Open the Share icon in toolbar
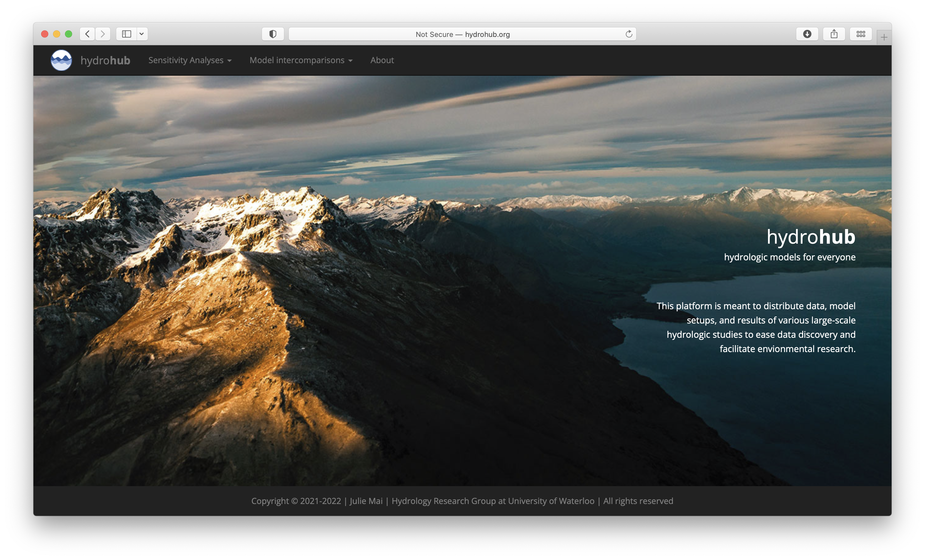 pyautogui.click(x=834, y=34)
